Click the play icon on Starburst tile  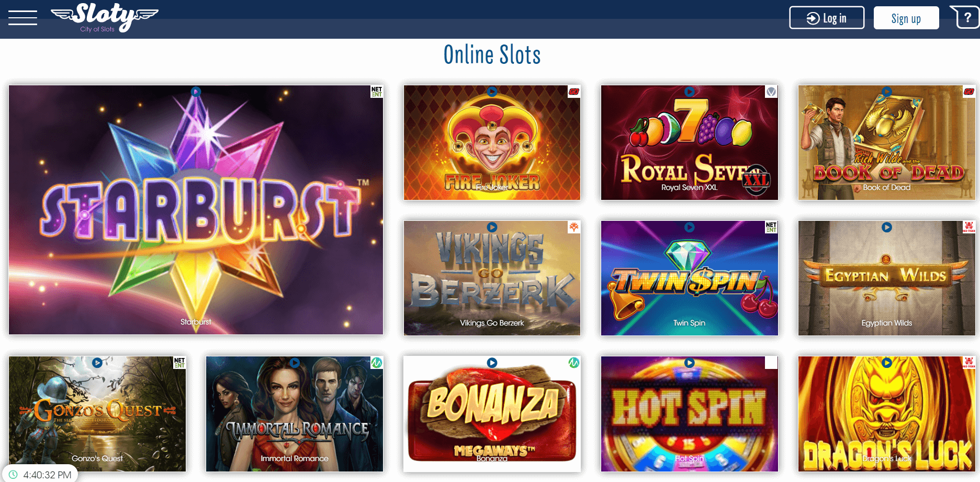(x=196, y=92)
